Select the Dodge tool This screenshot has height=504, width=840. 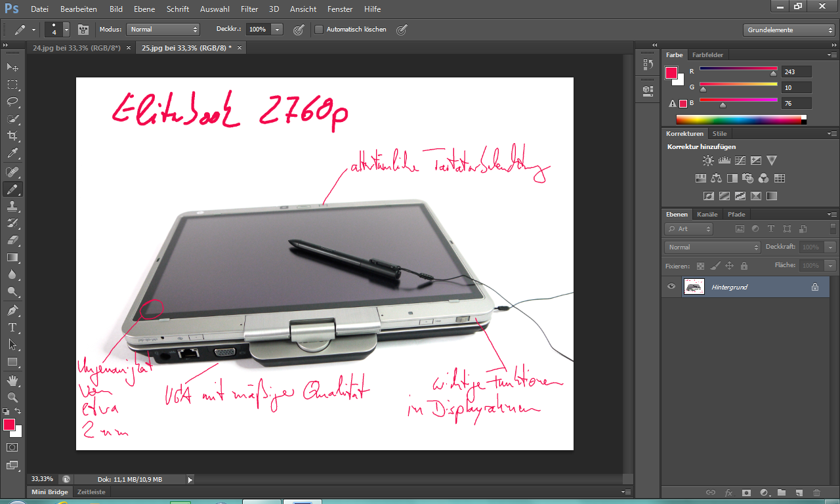pos(12,291)
